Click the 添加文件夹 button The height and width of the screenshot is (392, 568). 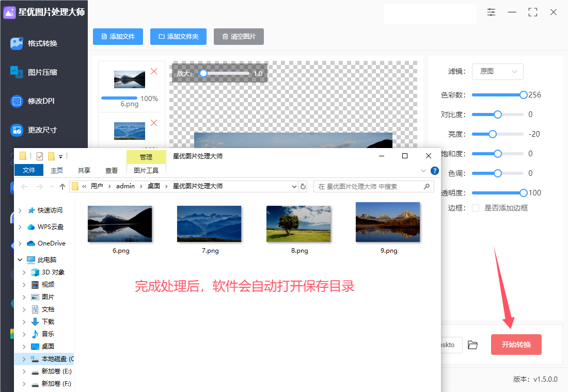pyautogui.click(x=178, y=37)
